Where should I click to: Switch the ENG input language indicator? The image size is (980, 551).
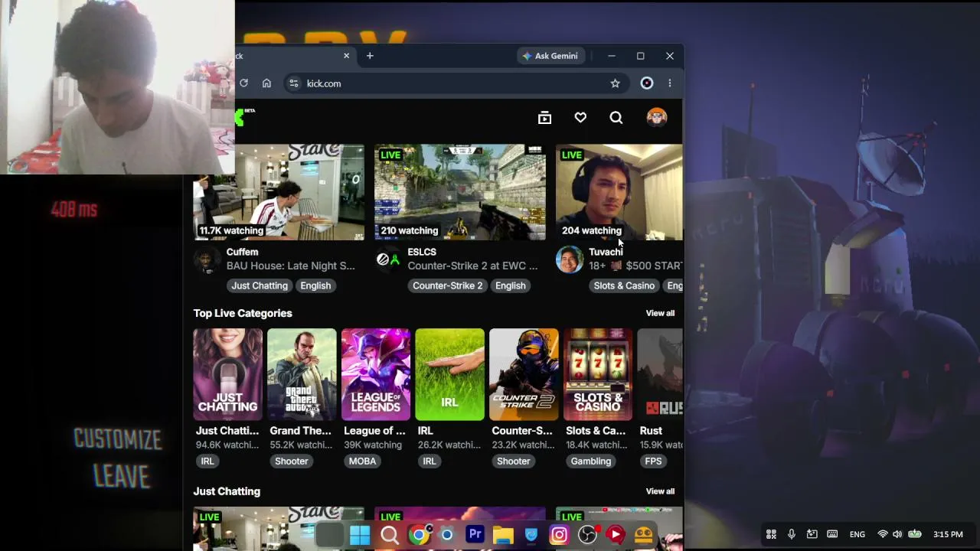pos(857,534)
